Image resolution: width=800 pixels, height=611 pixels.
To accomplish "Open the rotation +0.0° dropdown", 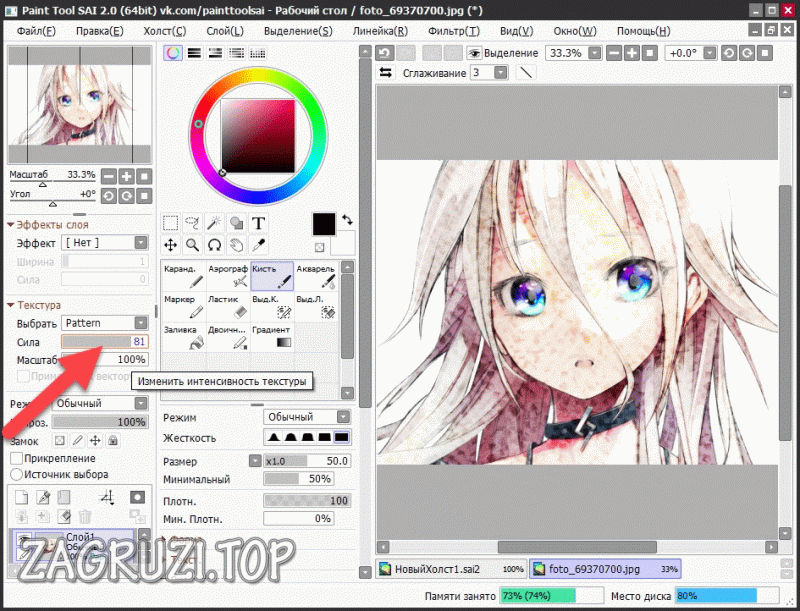I will (710, 53).
